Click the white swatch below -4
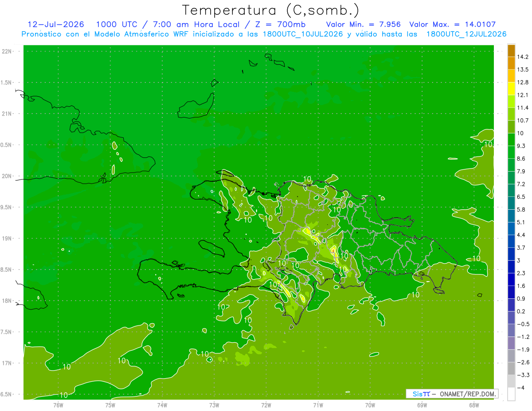The width and height of the screenshot is (532, 411). (x=511, y=394)
